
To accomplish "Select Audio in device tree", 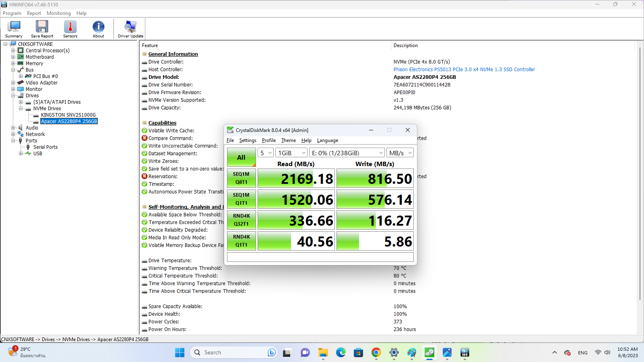I will click(32, 128).
